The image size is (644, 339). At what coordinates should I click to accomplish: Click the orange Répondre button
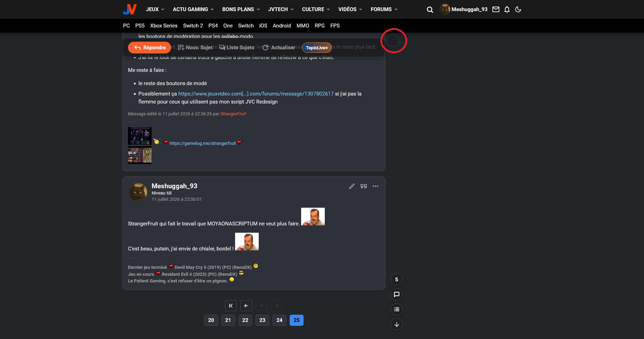(x=150, y=48)
